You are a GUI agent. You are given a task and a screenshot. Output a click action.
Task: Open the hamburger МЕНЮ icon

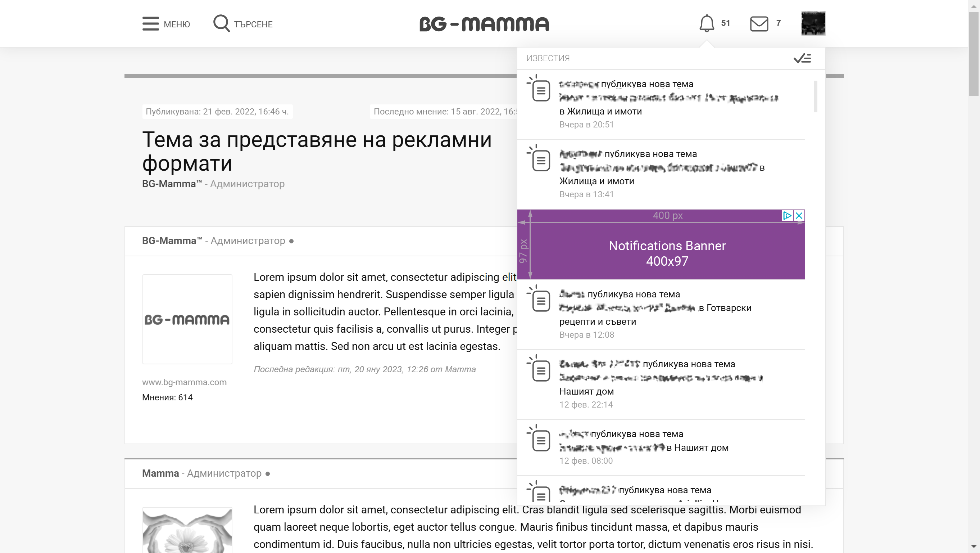pos(151,24)
